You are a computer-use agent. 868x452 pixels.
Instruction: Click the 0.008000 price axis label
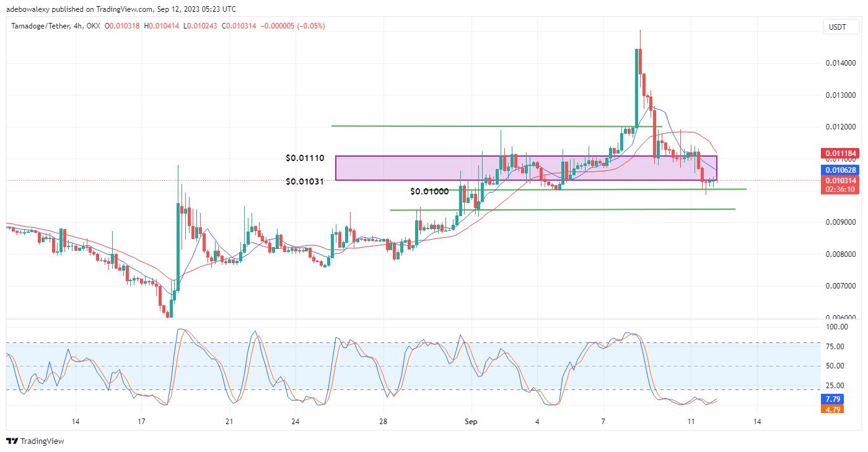point(841,254)
